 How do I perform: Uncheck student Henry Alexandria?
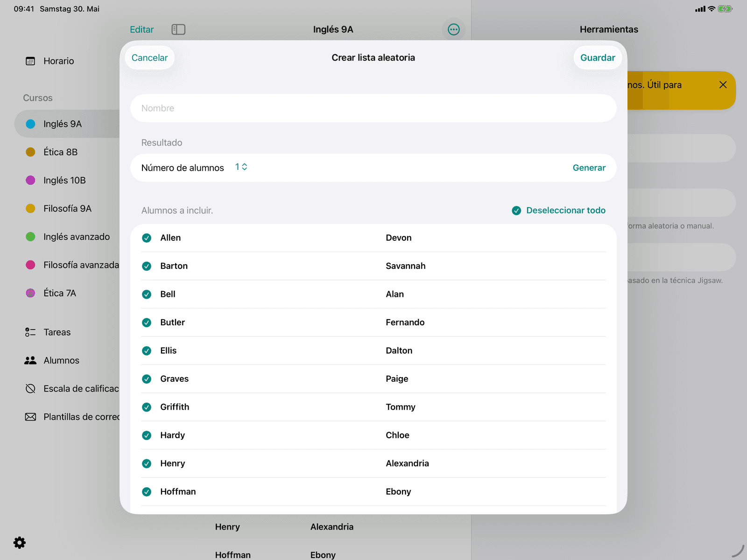147,463
